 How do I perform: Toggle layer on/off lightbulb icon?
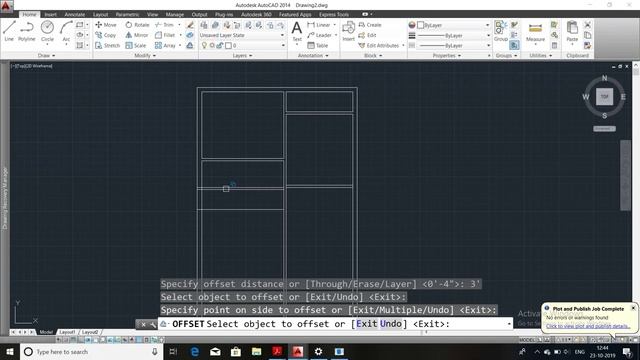[x=204, y=45]
